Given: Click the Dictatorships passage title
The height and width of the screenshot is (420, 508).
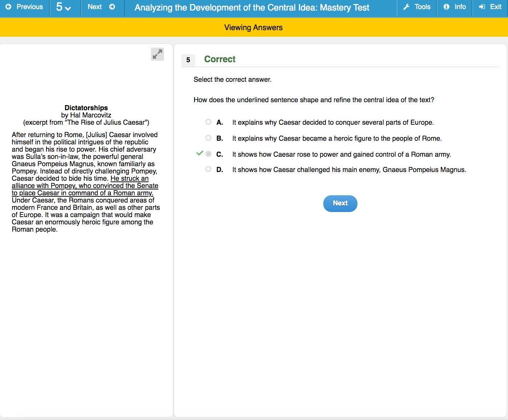Looking at the screenshot, I should coord(86,108).
